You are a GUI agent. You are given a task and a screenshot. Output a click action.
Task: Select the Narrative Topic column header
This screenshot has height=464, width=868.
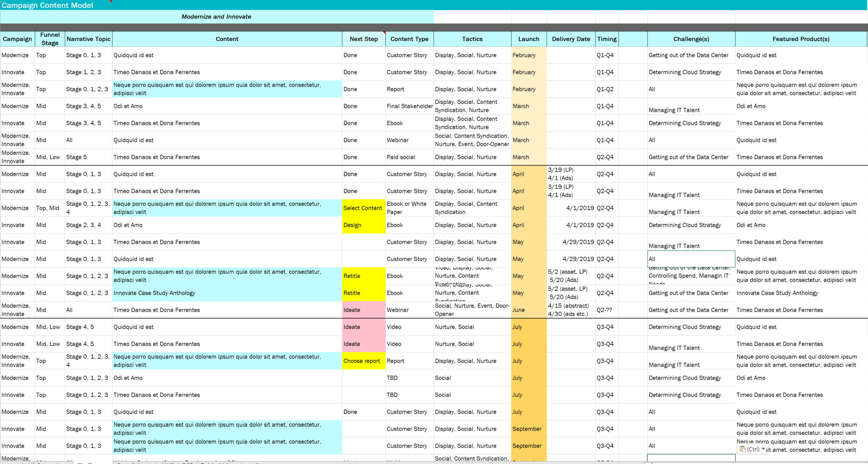[x=88, y=39]
